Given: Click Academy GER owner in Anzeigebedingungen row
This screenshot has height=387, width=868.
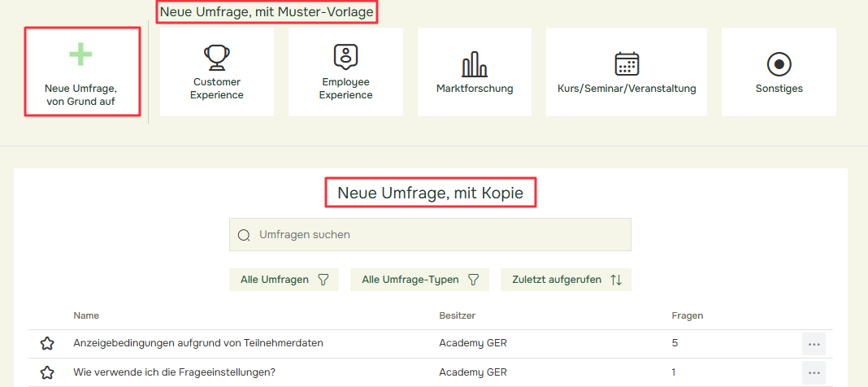Looking at the screenshot, I should (x=473, y=343).
